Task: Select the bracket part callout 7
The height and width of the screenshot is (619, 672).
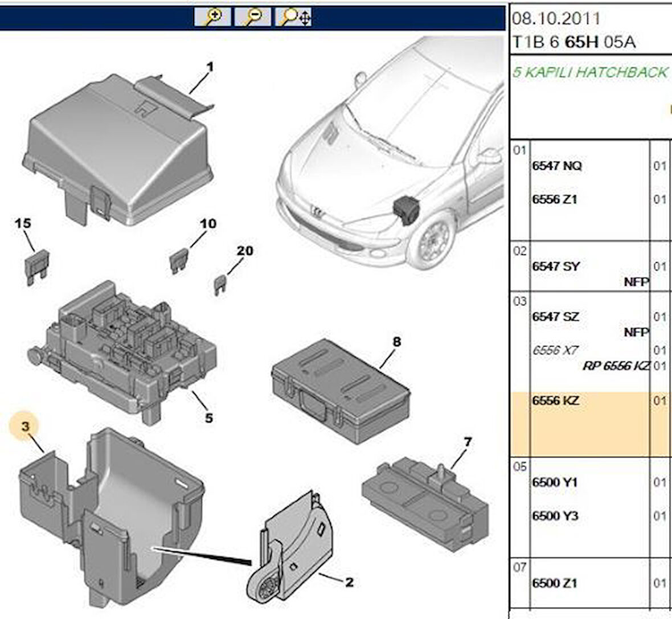Action: point(468,441)
